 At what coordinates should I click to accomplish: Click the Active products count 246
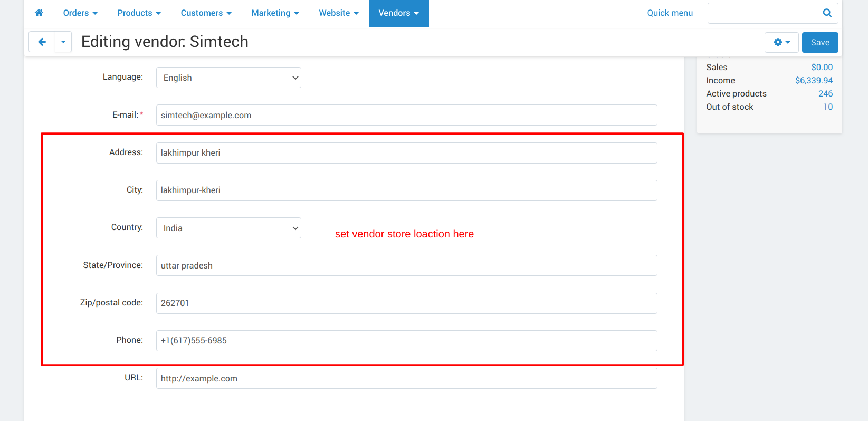coord(825,93)
